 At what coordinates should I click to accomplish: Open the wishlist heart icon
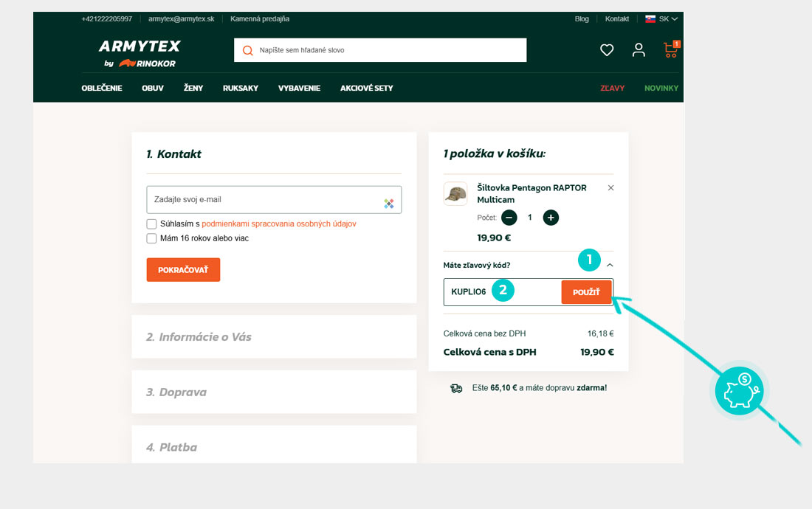coord(606,50)
